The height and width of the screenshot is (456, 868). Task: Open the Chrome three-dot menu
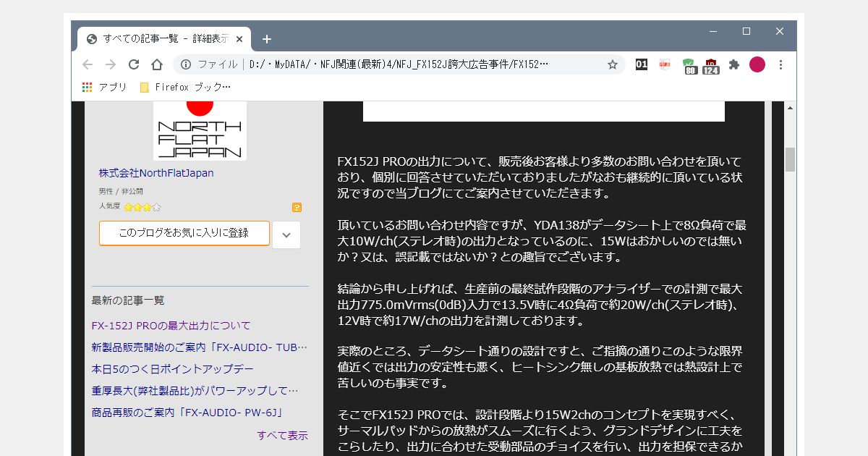pos(780,64)
